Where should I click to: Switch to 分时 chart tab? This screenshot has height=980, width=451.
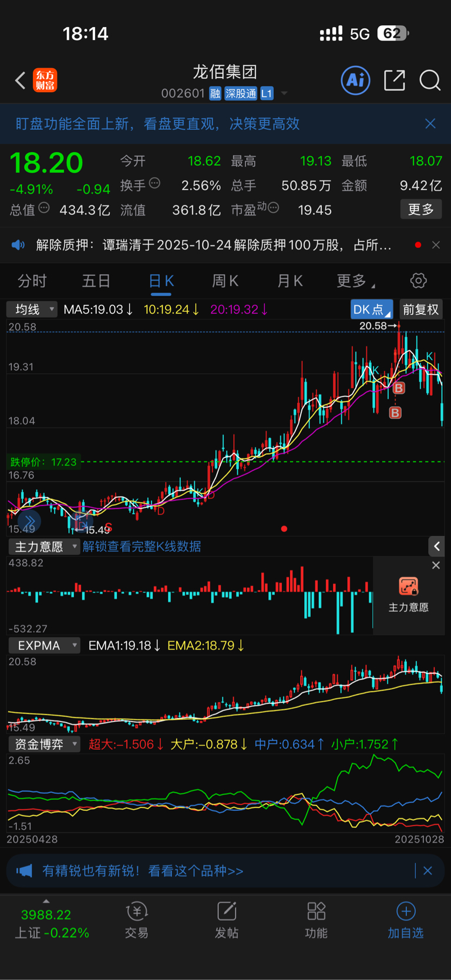click(x=32, y=281)
